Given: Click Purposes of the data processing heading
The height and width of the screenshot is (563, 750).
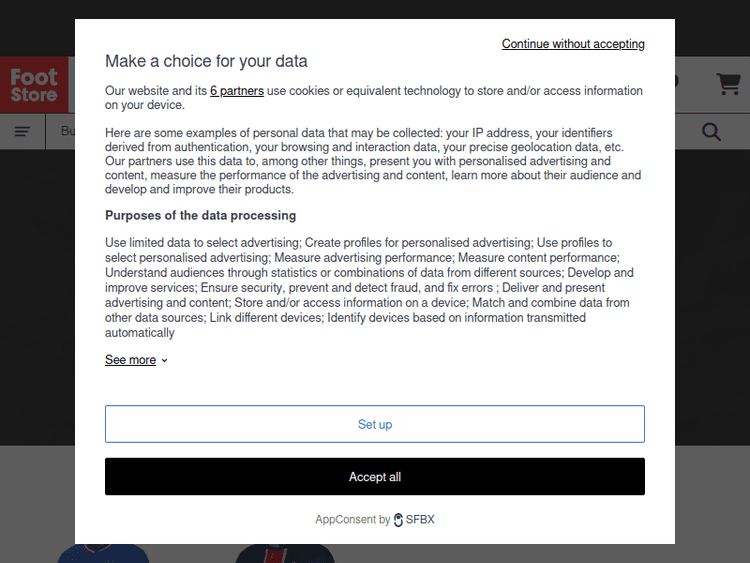Looking at the screenshot, I should (200, 216).
